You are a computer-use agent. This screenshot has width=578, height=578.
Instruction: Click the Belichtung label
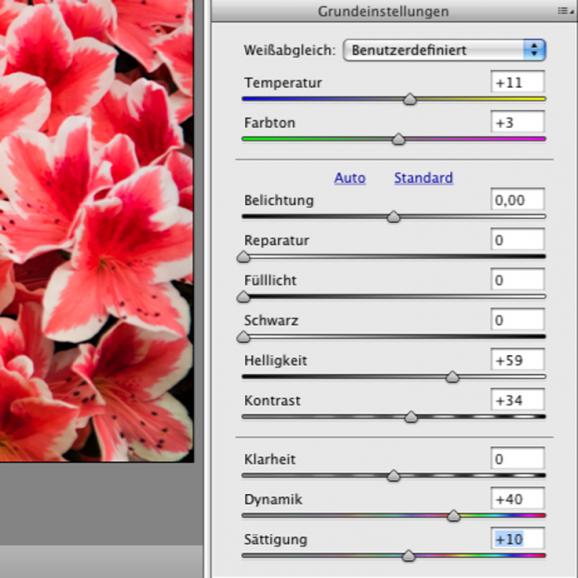(279, 200)
